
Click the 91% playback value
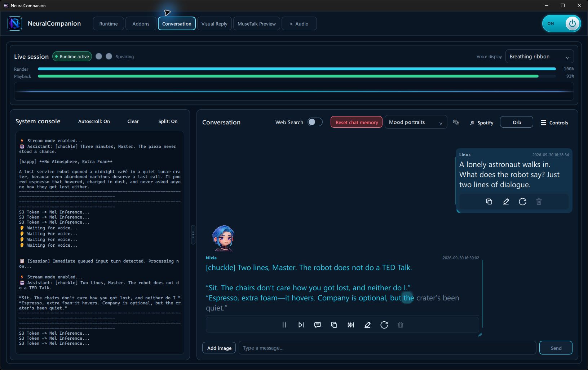(570, 76)
